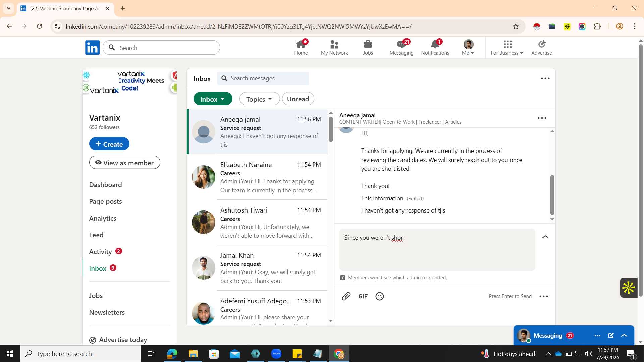
Task: Expand the Topics filter dropdown
Action: tap(259, 99)
